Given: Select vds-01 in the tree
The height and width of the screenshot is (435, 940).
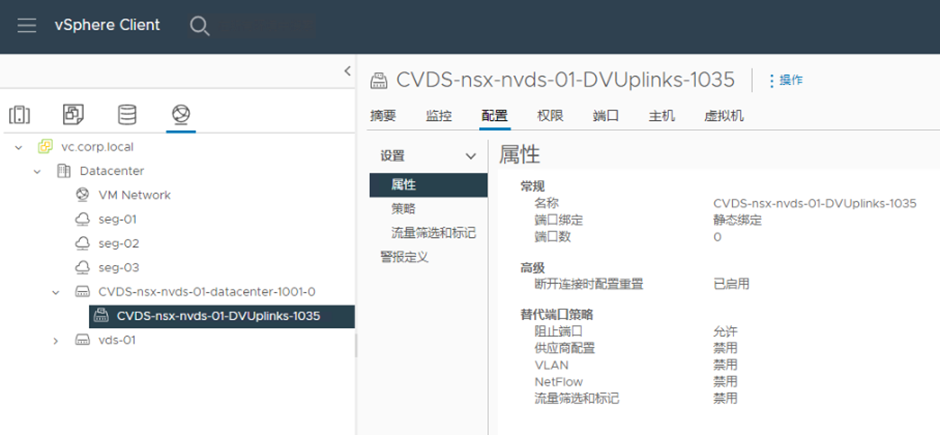Looking at the screenshot, I should click(117, 340).
